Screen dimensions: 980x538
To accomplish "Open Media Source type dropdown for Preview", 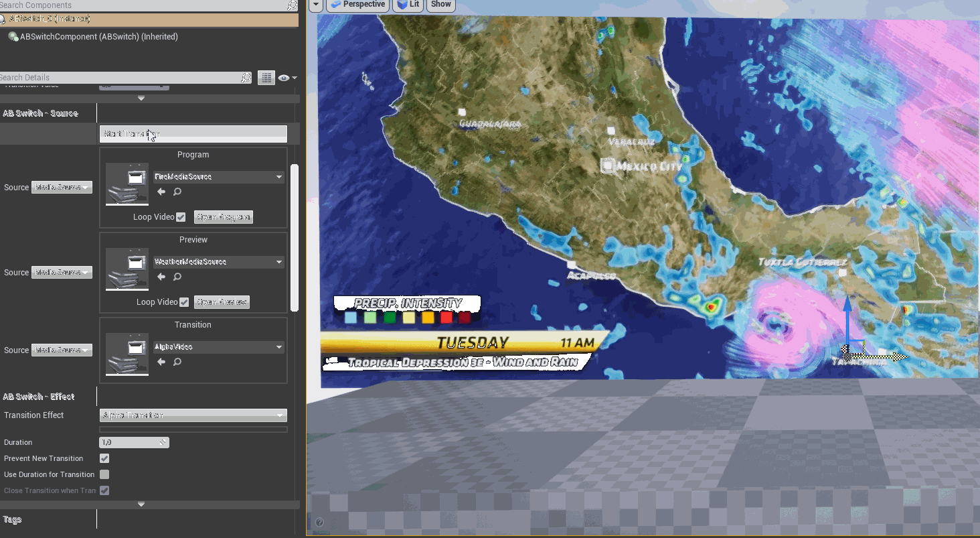I will 62,273.
